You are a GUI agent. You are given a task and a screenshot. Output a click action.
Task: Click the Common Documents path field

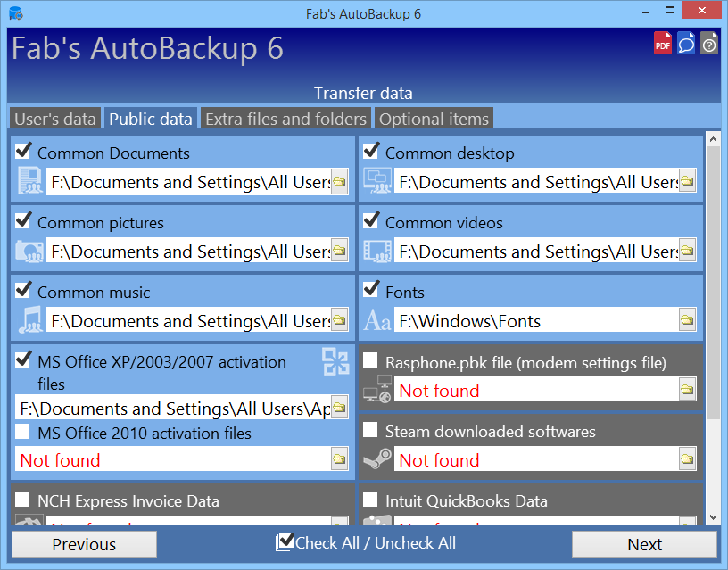pos(188,181)
